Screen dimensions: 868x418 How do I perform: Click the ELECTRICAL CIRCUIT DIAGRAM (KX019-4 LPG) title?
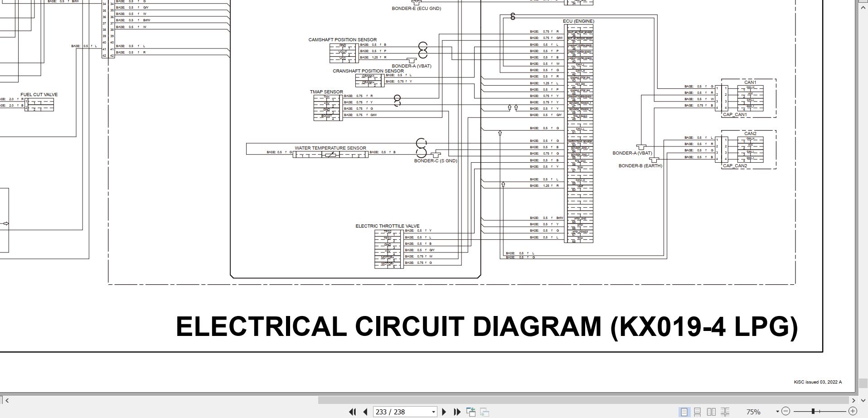[487, 326]
